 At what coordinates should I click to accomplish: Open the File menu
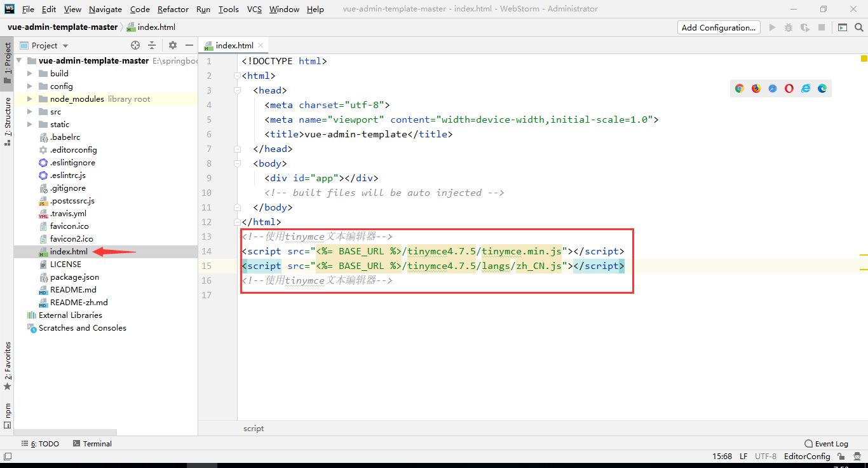coord(29,9)
